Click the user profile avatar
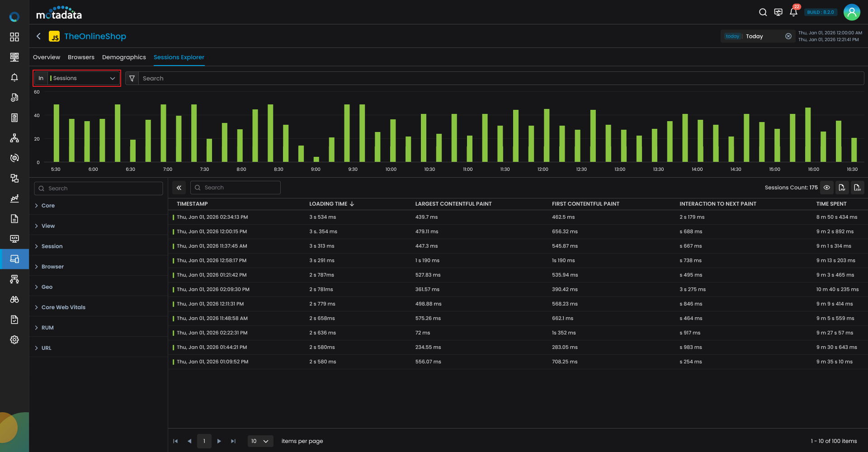868x452 pixels. (x=852, y=12)
